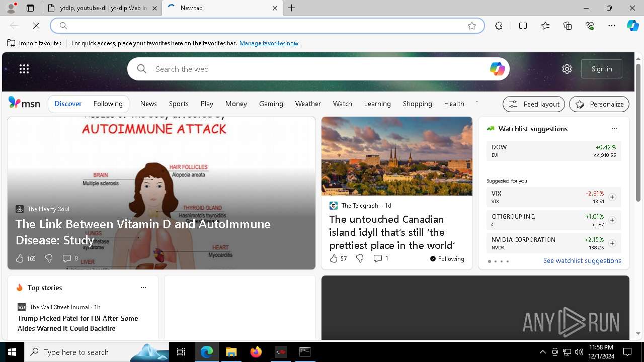The height and width of the screenshot is (362, 644).
Task: Close the yt-dlp Web Interface tab
Action: (x=154, y=8)
